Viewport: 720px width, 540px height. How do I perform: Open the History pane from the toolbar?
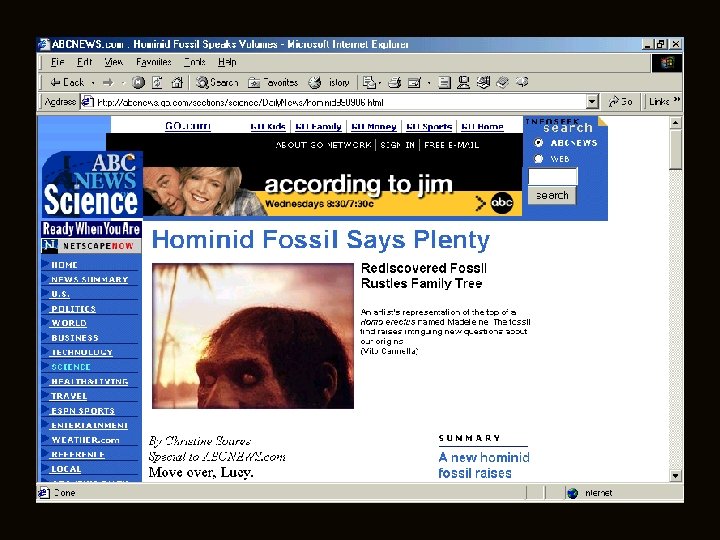[x=329, y=83]
